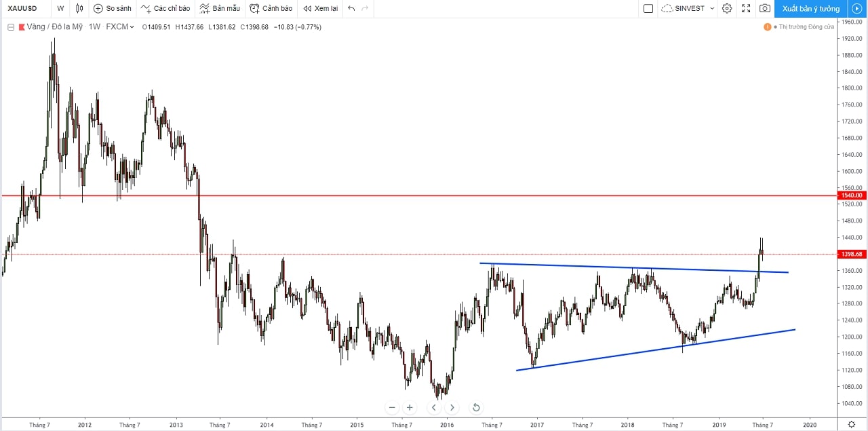Screen dimensions: 868x431
Task: Click the 2016 label on time axis
Action: click(447, 425)
